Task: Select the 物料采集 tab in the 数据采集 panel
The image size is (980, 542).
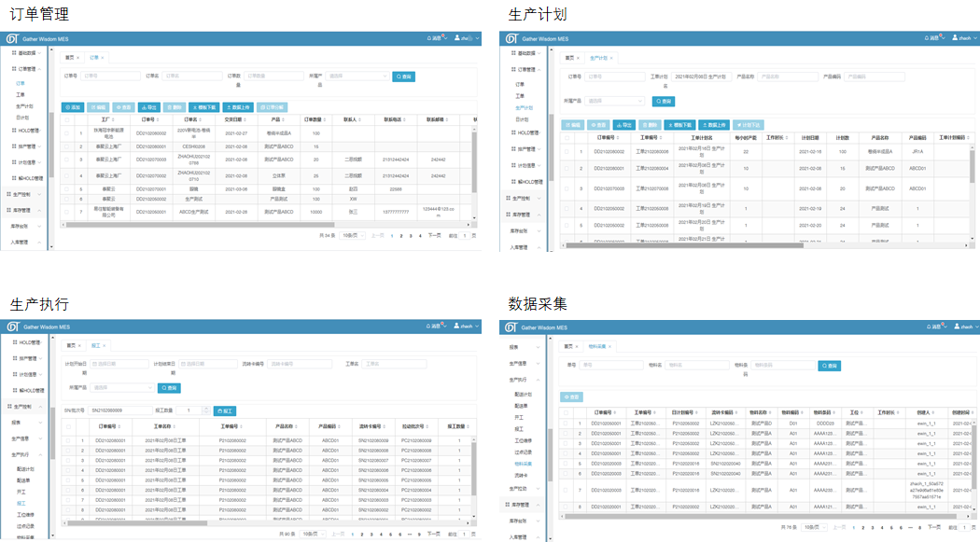Action: click(x=599, y=346)
